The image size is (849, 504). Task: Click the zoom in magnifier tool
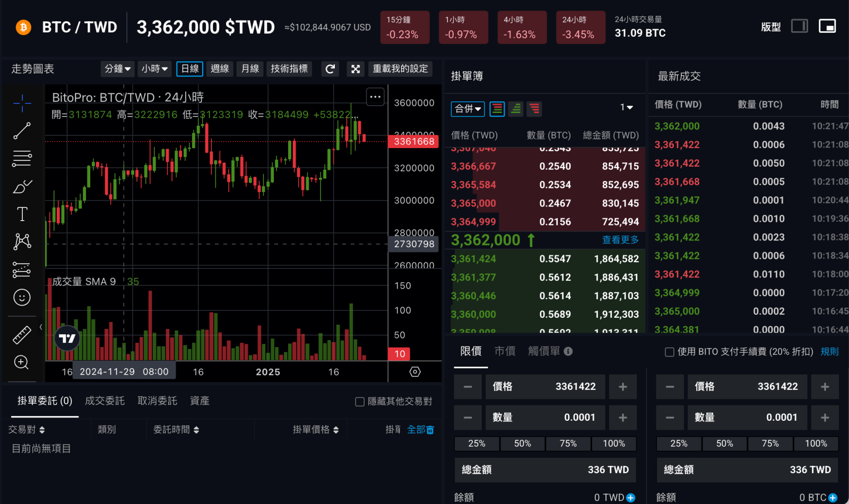22,363
